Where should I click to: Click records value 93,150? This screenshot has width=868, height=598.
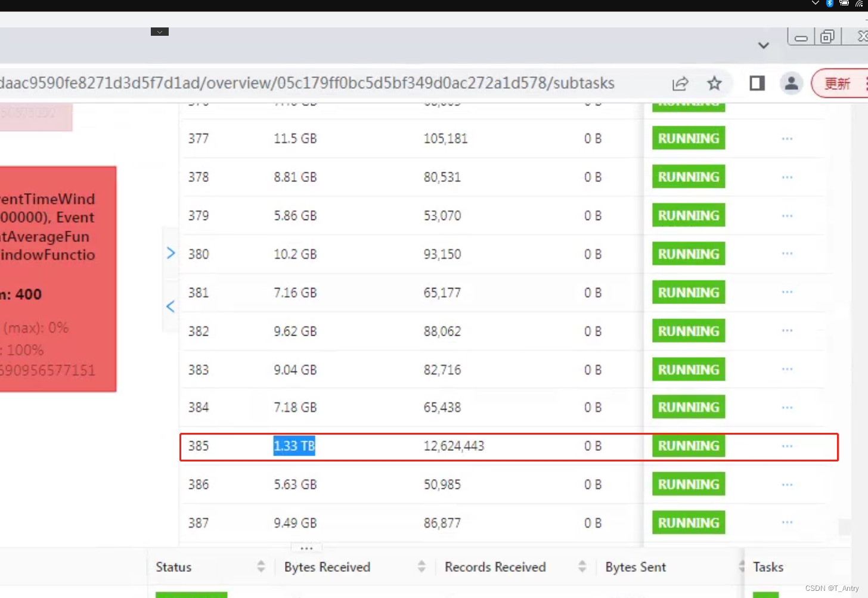[x=442, y=254]
